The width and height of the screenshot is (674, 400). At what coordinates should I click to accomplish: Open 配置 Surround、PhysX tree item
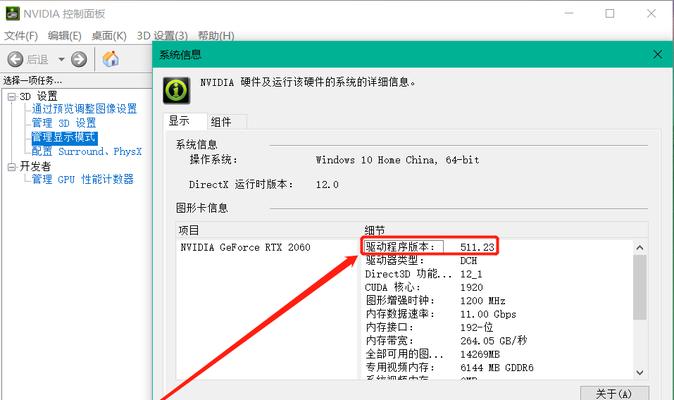click(x=86, y=151)
